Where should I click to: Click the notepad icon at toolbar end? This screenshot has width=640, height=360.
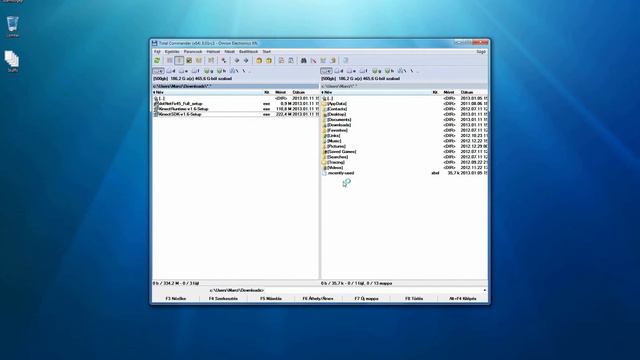point(346,60)
